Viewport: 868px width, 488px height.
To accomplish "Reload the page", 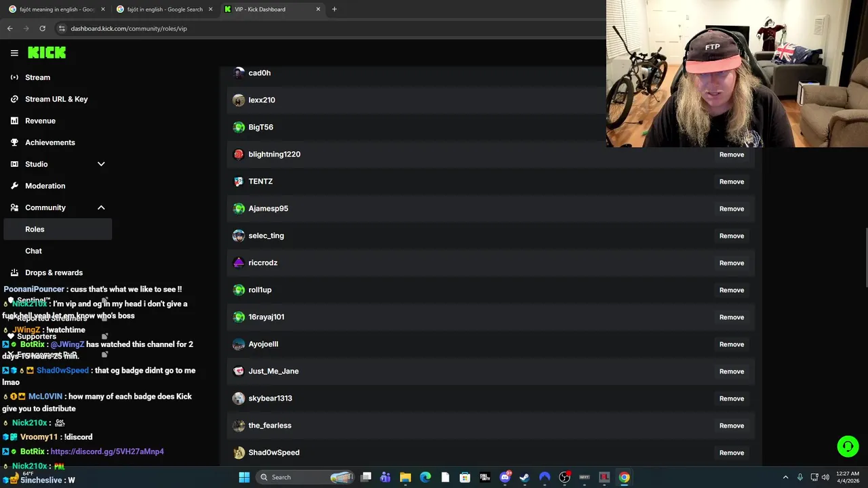I will 42,28.
